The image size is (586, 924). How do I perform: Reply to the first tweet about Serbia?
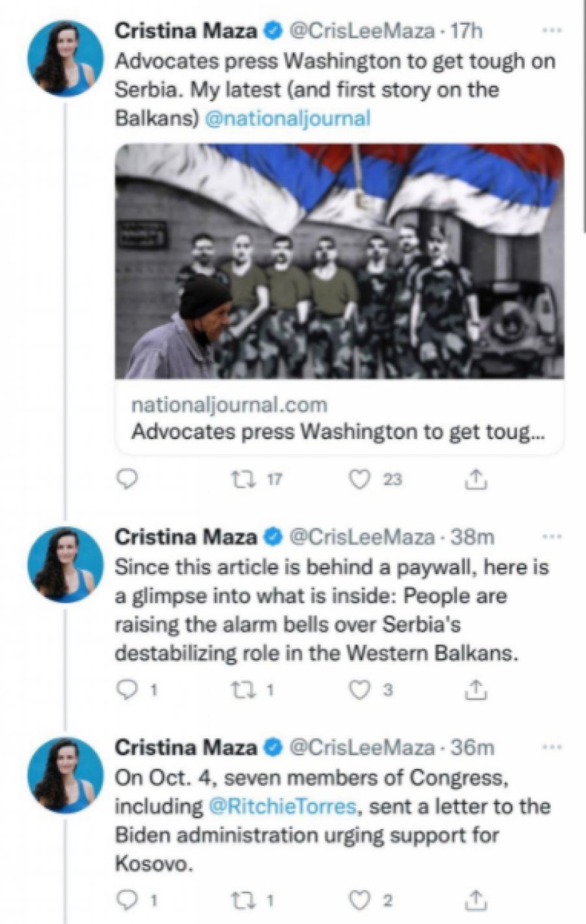(127, 480)
